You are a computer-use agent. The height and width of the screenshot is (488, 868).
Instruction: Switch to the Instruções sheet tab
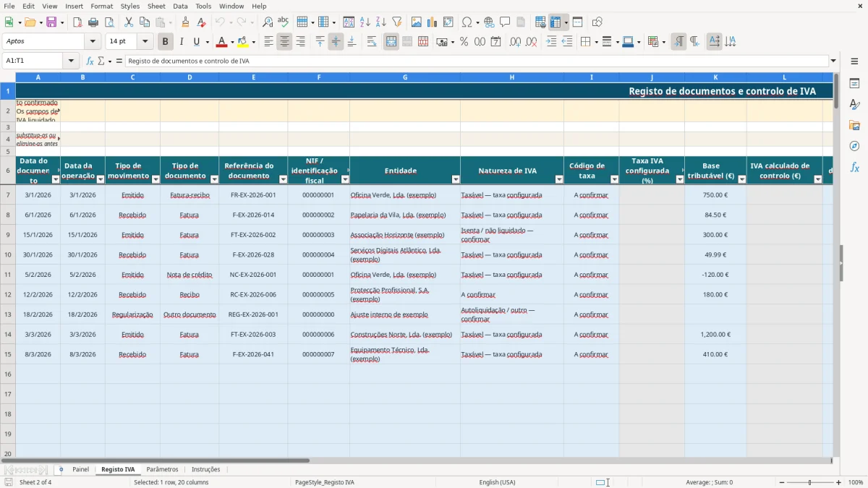coord(205,469)
